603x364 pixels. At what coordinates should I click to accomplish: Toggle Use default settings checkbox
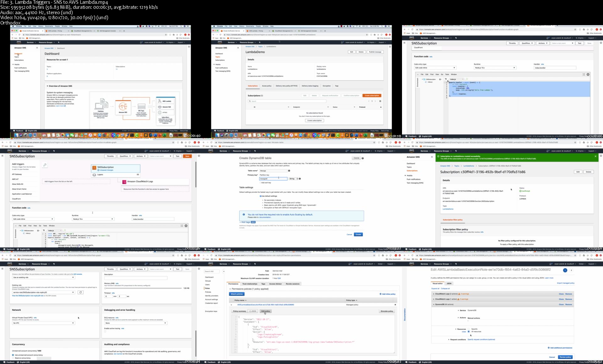coord(260,196)
